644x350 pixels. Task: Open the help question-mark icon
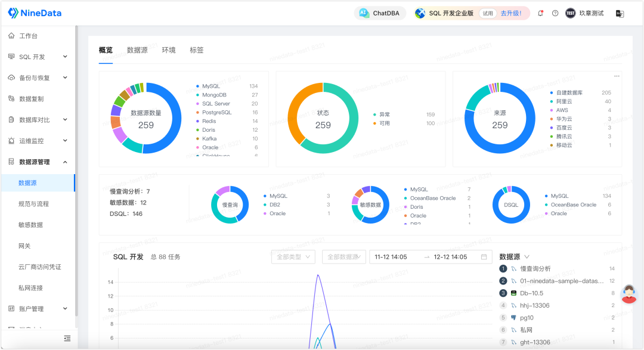click(x=555, y=13)
